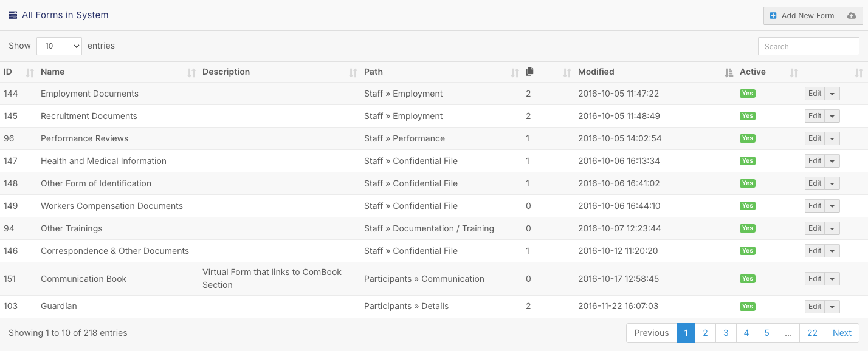This screenshot has height=351, width=868.
Task: Jump to last page 22
Action: (x=812, y=333)
